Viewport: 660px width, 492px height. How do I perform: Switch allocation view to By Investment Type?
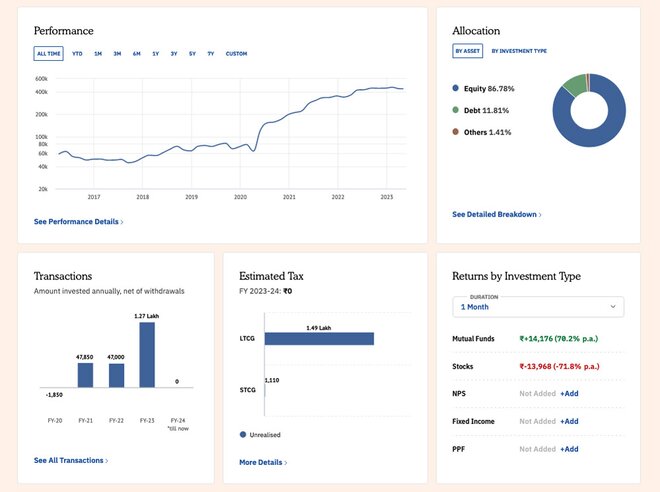click(519, 51)
